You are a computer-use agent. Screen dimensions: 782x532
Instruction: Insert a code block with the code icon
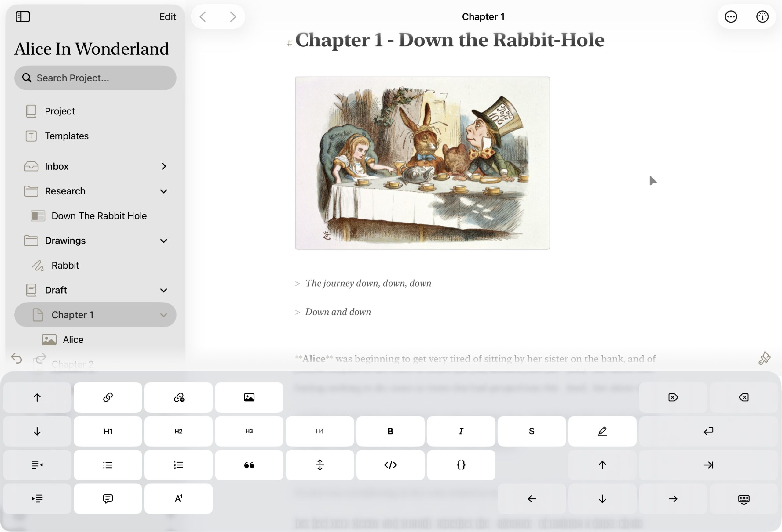pos(390,465)
